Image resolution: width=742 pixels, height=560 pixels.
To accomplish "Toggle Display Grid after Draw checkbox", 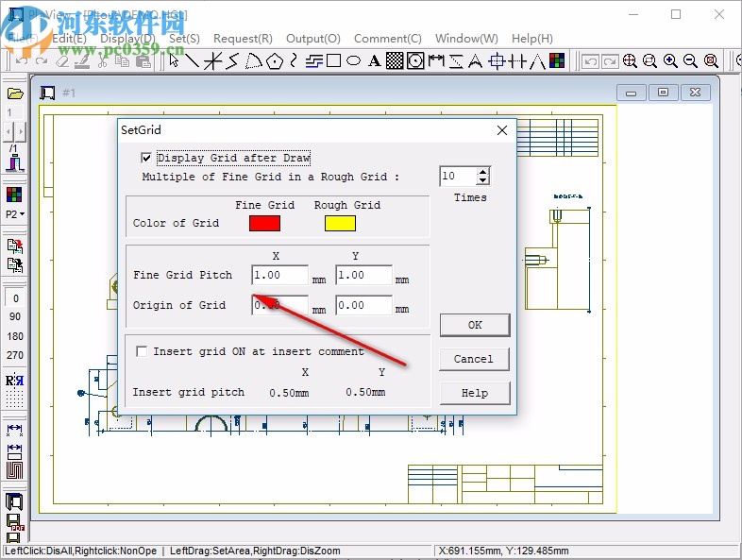I will pos(146,158).
